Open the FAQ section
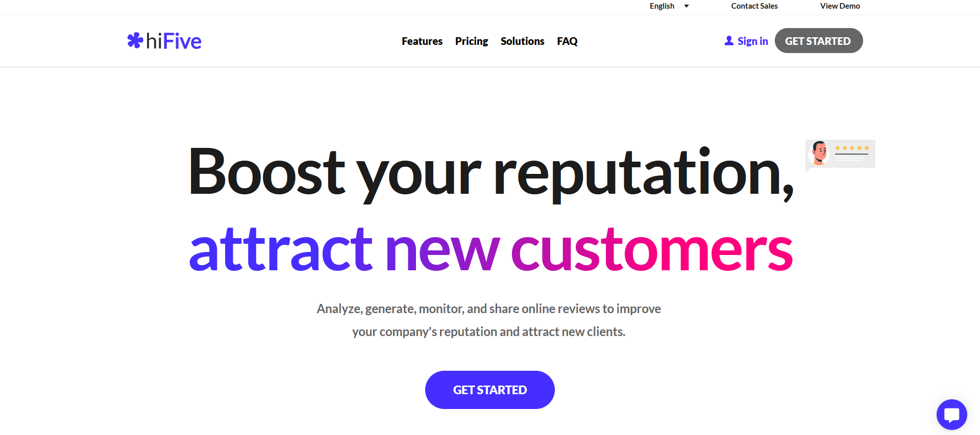980x435 pixels. [567, 41]
